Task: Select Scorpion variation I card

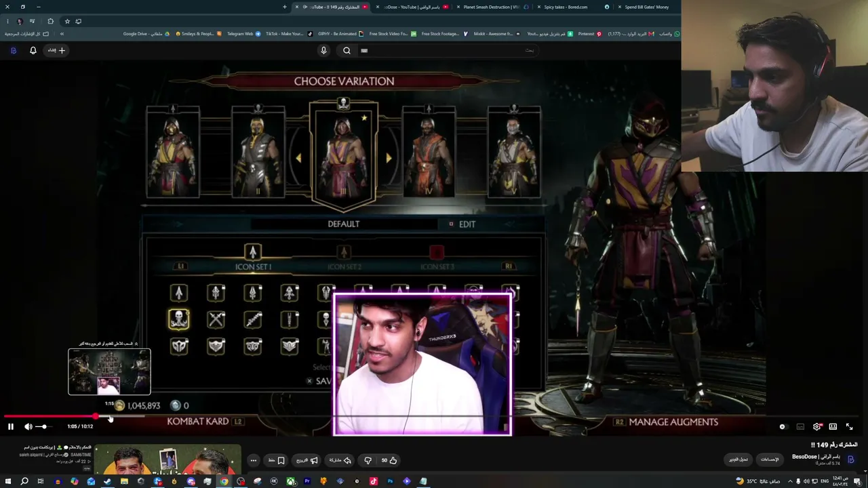Action: [173, 151]
